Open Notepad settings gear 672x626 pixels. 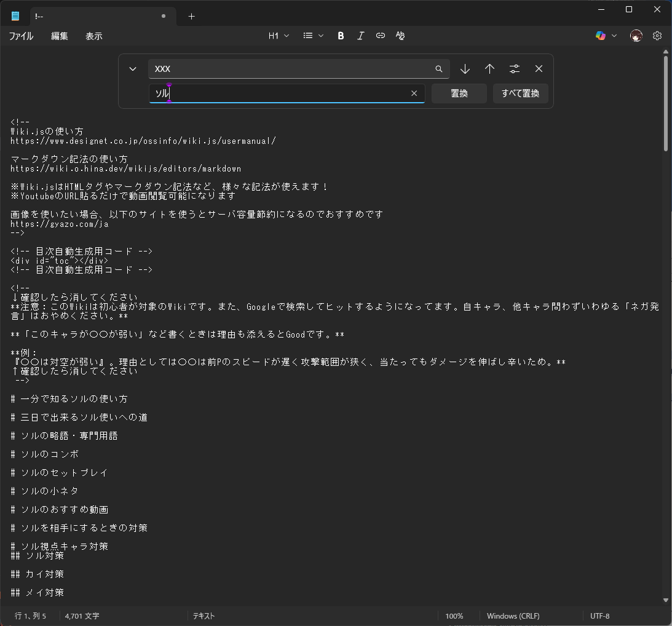pyautogui.click(x=657, y=36)
